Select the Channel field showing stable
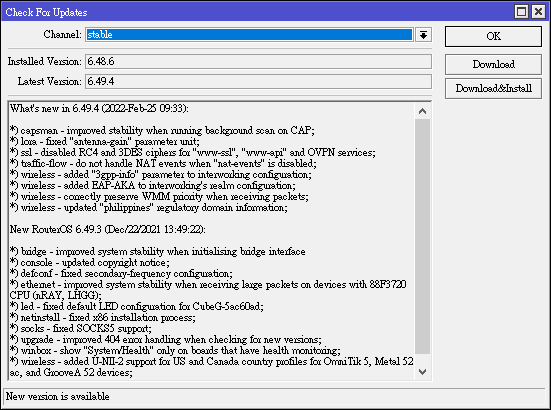 coord(249,35)
